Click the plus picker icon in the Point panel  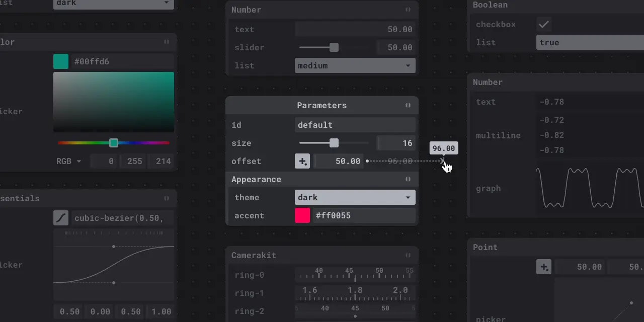coord(544,267)
